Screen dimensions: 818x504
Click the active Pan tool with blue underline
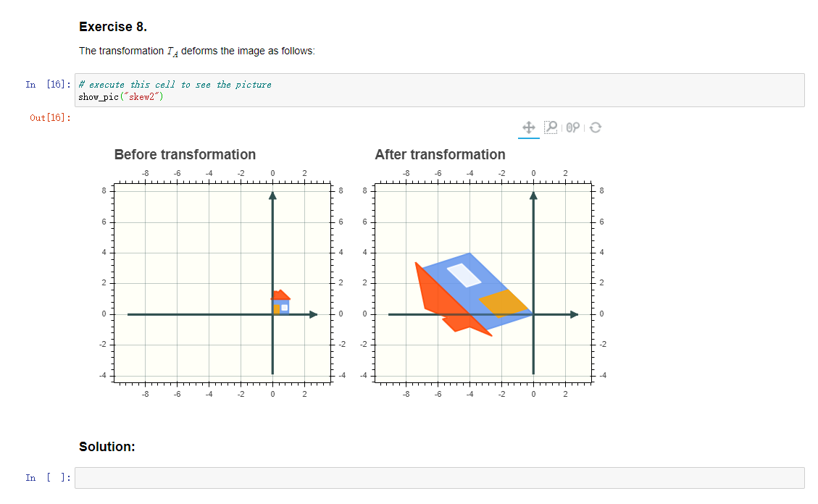click(x=529, y=127)
